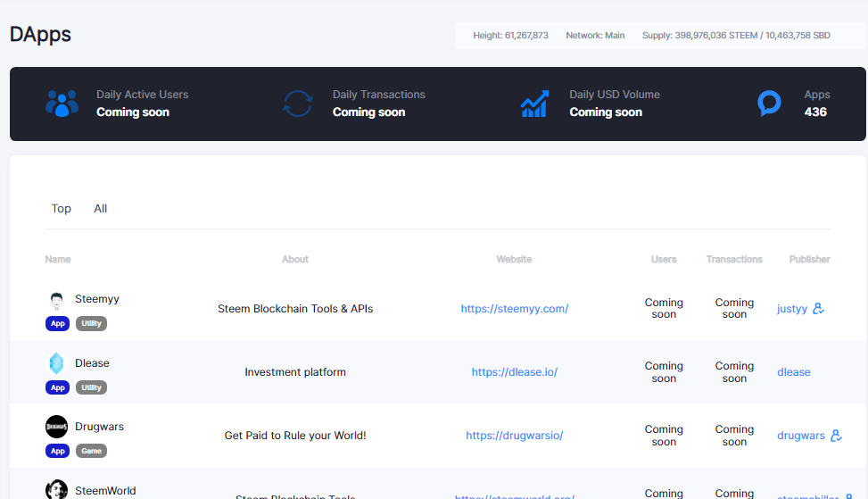Click the Game tag under Drugwars

(x=91, y=451)
